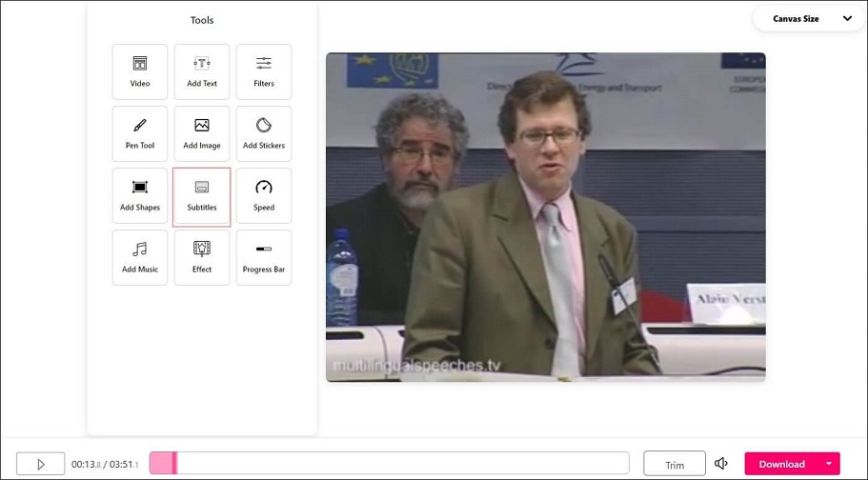The width and height of the screenshot is (868, 480).
Task: Expand the Canvas Size dropdown
Action: click(x=809, y=18)
